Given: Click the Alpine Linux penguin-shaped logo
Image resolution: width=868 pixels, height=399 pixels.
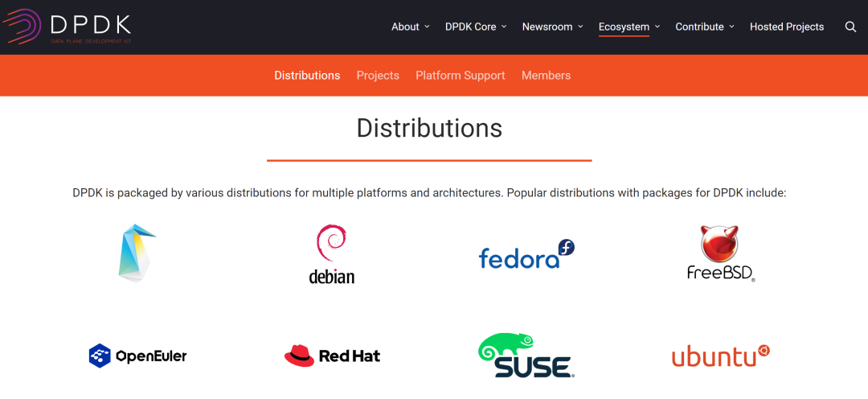Looking at the screenshot, I should (137, 253).
